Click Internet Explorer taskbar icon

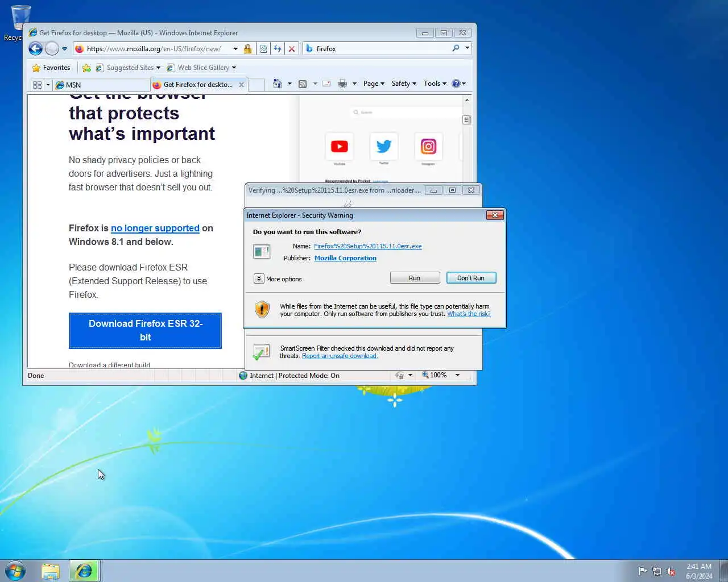(x=84, y=571)
